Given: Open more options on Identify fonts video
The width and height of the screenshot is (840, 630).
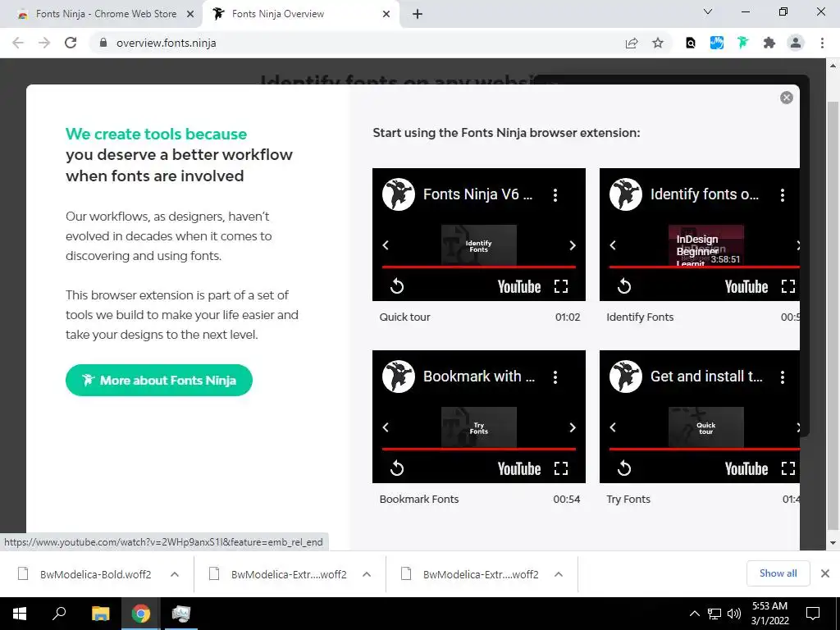Looking at the screenshot, I should coord(783,195).
